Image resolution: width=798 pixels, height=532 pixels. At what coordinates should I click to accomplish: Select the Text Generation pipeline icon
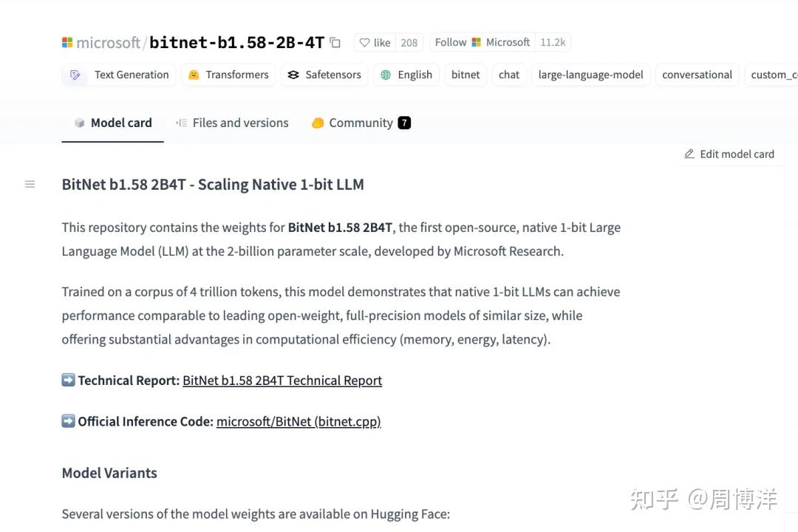coord(75,75)
